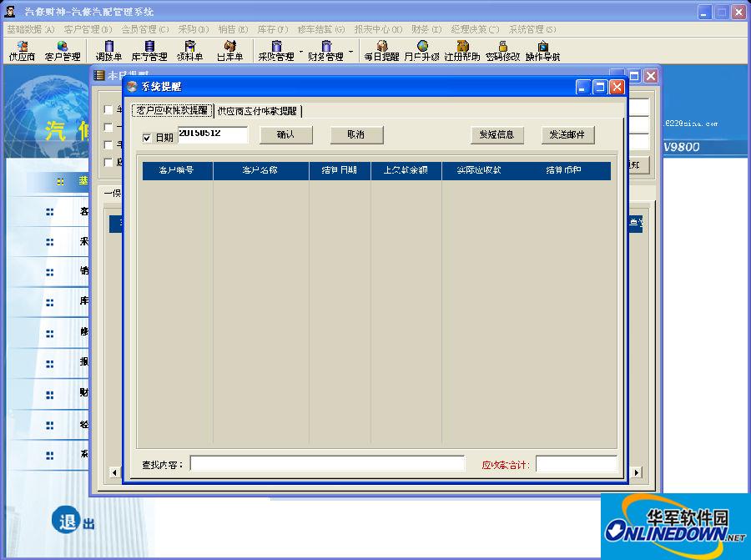Click left scroll arrow in 本日提醒 window
This screenshot has width=751, height=560.
114,472
